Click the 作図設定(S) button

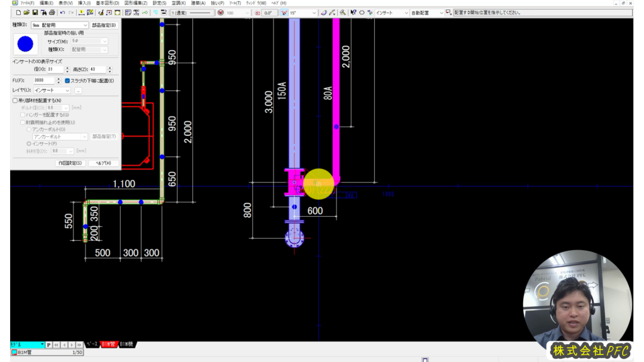point(70,163)
